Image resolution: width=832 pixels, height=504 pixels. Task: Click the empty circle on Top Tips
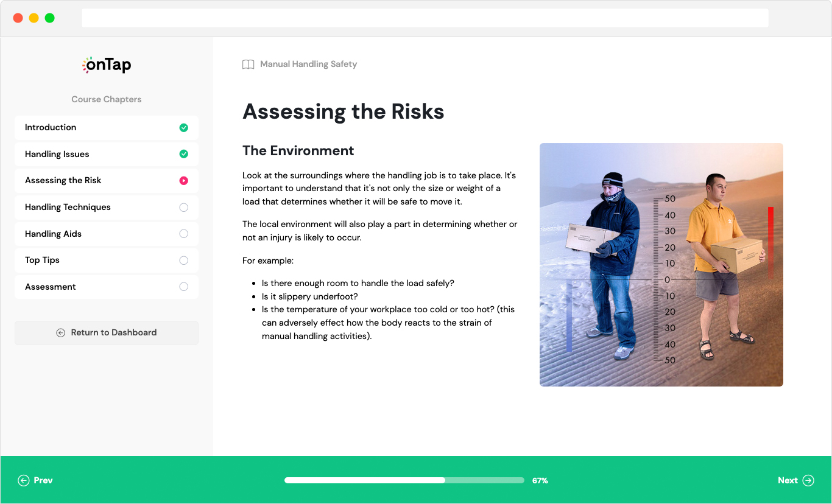183,261
